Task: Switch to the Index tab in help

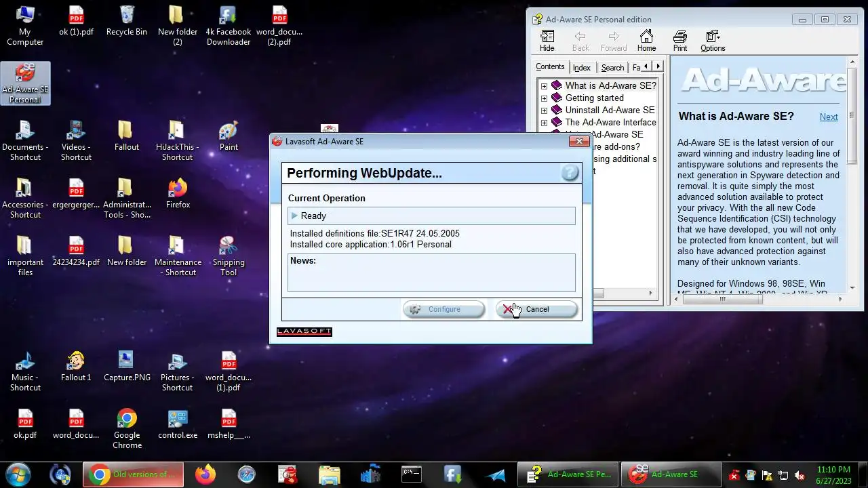Action: pyautogui.click(x=582, y=68)
